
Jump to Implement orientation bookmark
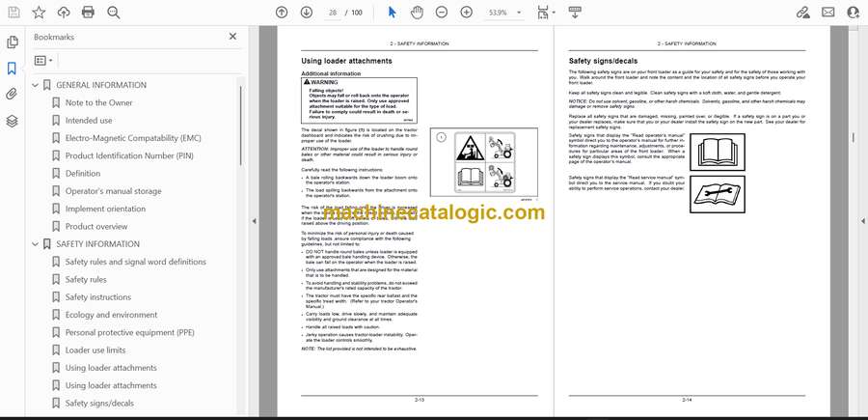pos(106,209)
